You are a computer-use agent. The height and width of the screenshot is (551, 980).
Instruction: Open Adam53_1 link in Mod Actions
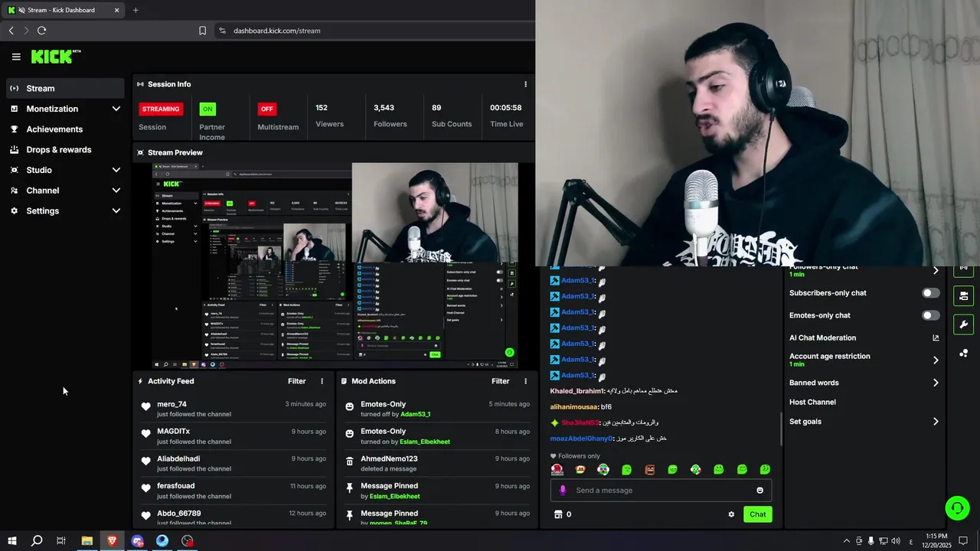416,414
